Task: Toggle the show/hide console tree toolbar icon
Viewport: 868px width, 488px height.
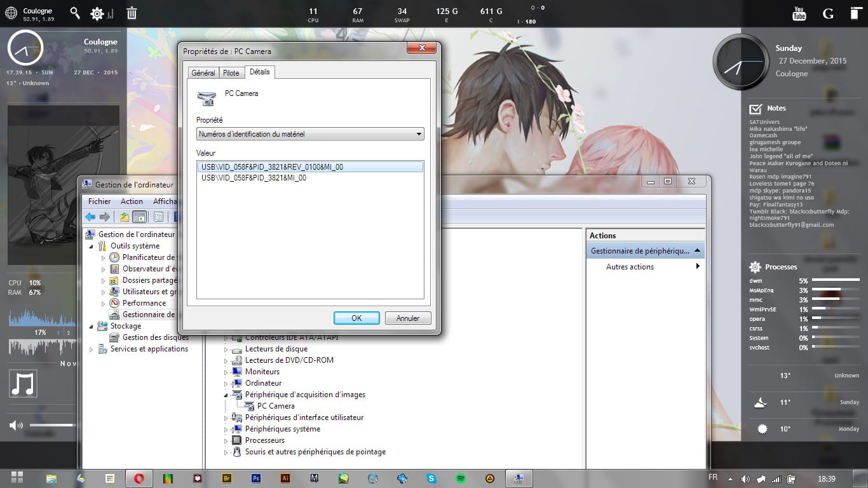Action: pyautogui.click(x=140, y=217)
